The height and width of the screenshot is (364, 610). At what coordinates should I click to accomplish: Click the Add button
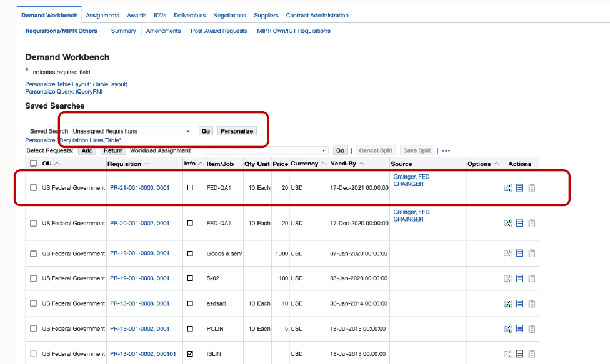tap(87, 150)
